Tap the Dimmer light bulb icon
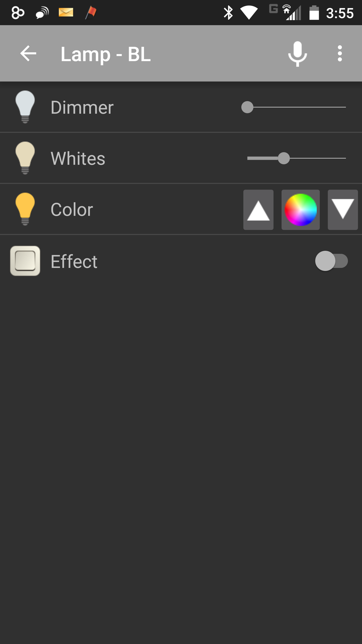 (x=25, y=107)
